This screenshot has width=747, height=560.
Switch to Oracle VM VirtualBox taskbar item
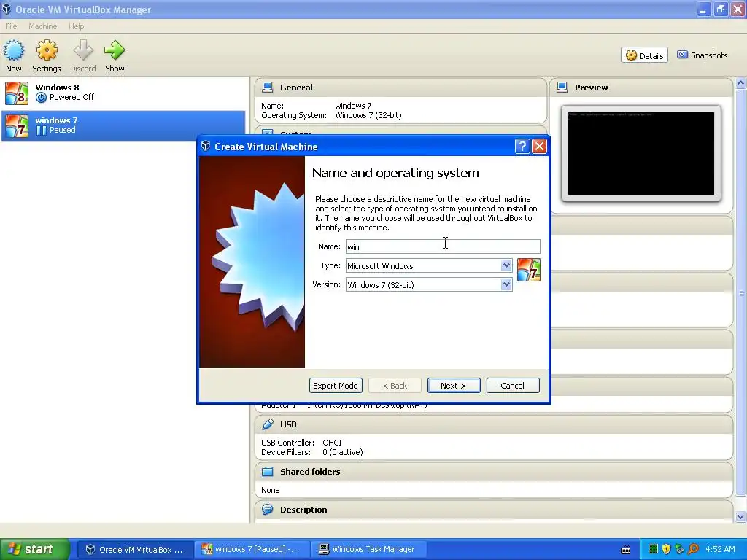(134, 549)
